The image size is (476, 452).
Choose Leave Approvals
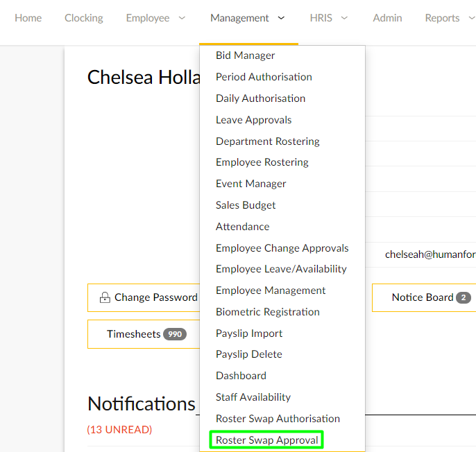click(x=253, y=120)
